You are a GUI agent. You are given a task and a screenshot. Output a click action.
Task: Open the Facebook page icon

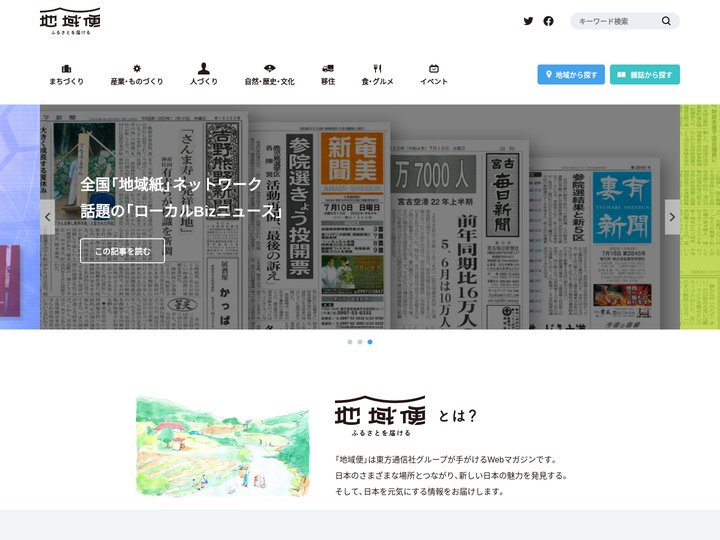[x=548, y=21]
